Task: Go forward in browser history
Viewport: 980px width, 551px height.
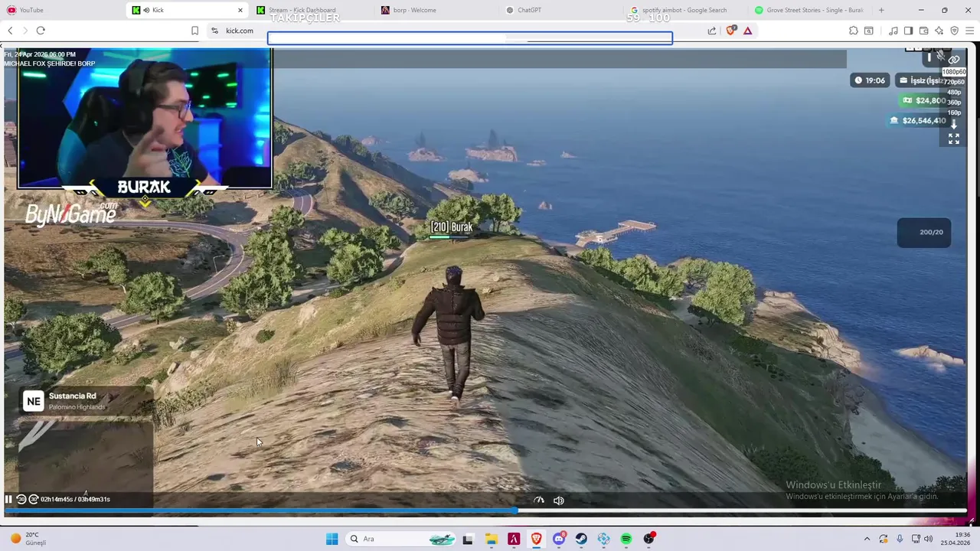Action: [25, 31]
